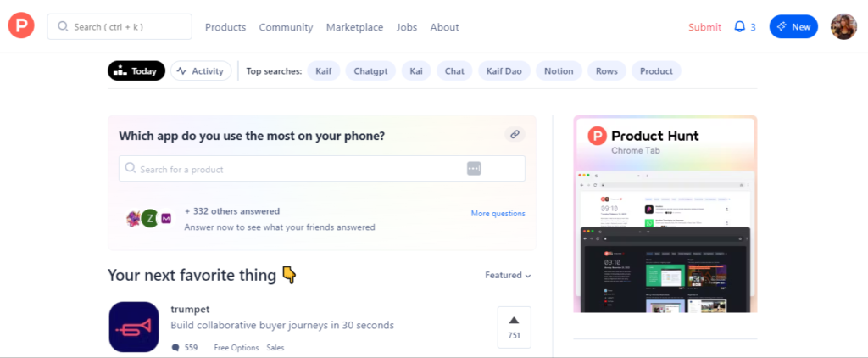868x358 pixels.
Task: Click the Sales tag under trumpet
Action: click(275, 348)
